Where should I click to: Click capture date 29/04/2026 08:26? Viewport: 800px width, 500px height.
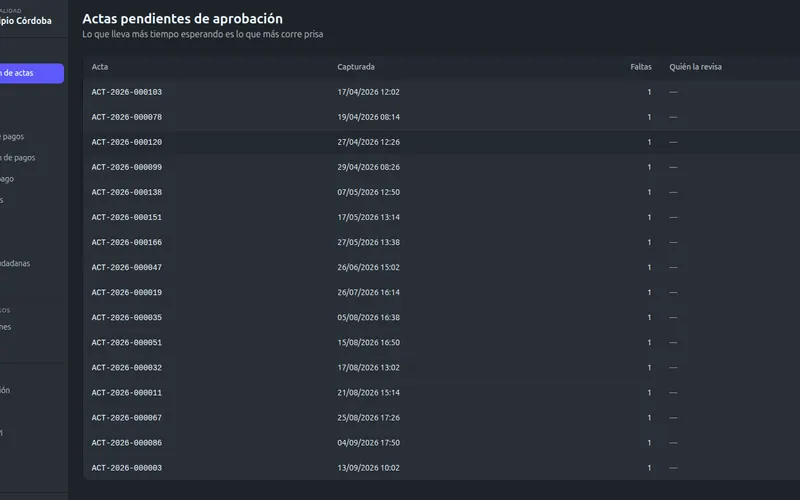(x=368, y=167)
